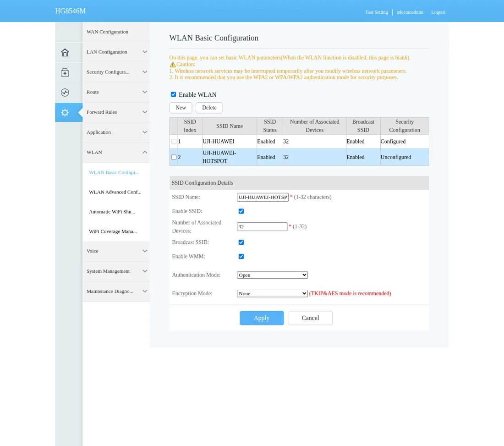Open Automatic WiFi Shutdown submenu item

(112, 212)
